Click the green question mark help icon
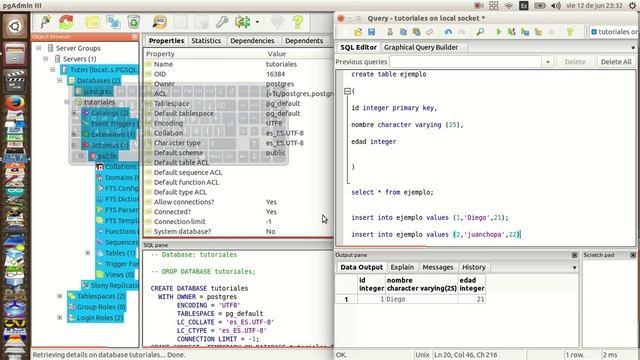640x360 pixels. 298,22
